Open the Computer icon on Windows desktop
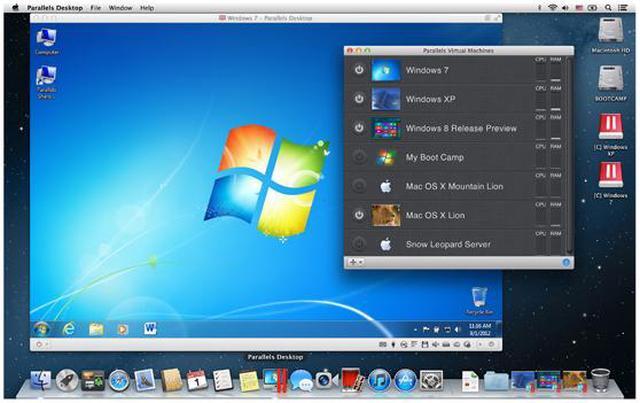Image resolution: width=640 pixels, height=403 pixels. pyautogui.click(x=47, y=41)
